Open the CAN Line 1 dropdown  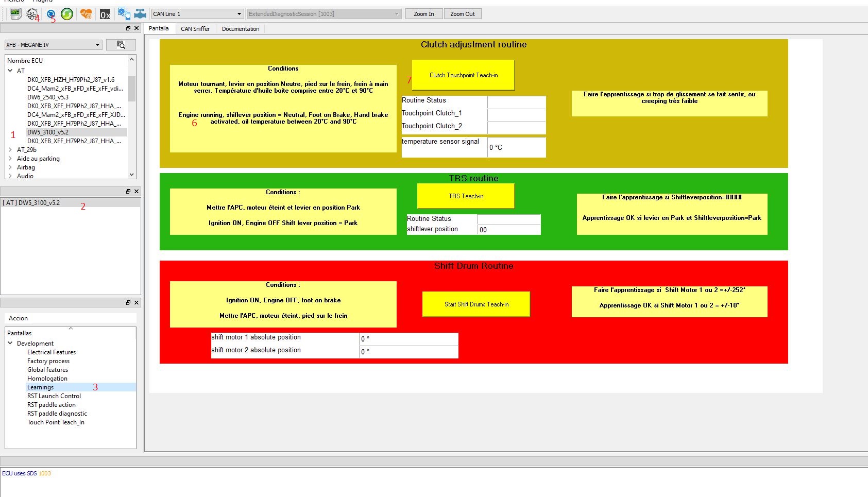pos(197,14)
